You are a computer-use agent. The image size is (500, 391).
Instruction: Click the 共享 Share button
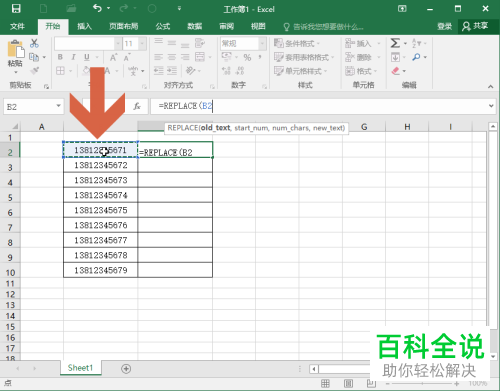(475, 26)
